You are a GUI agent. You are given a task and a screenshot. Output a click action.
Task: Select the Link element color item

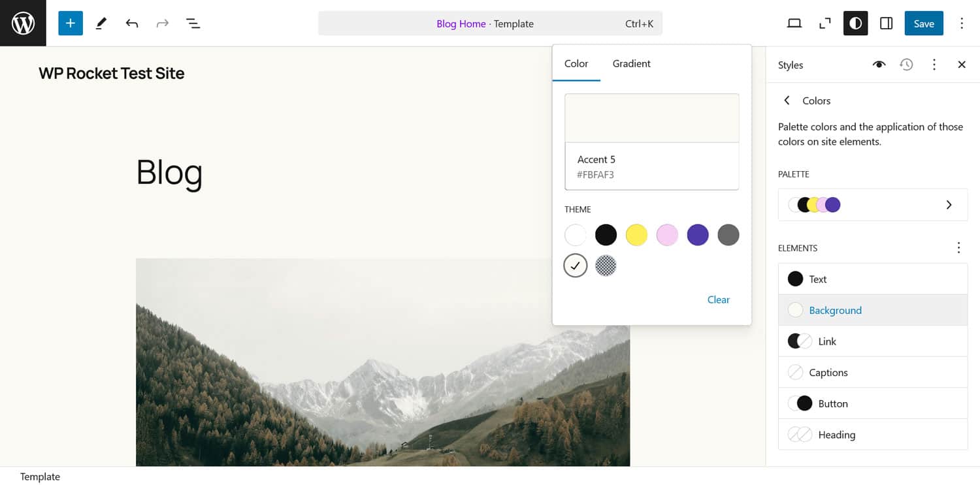[873, 341]
